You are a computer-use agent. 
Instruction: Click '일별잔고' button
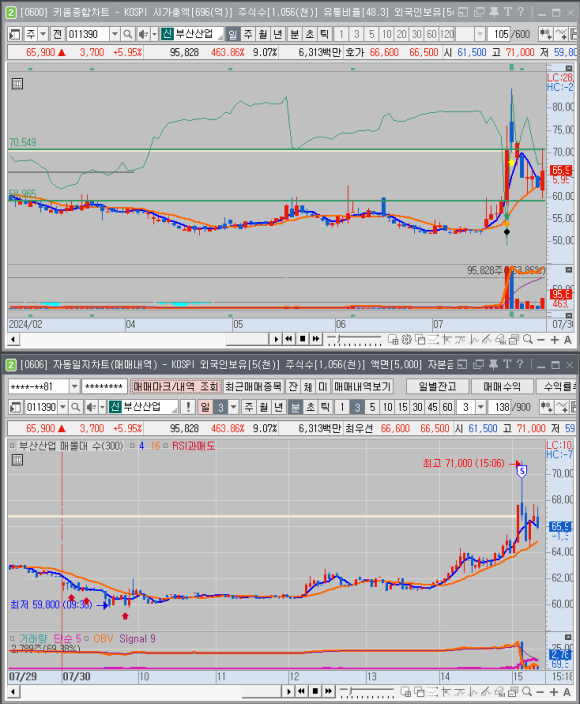437,386
